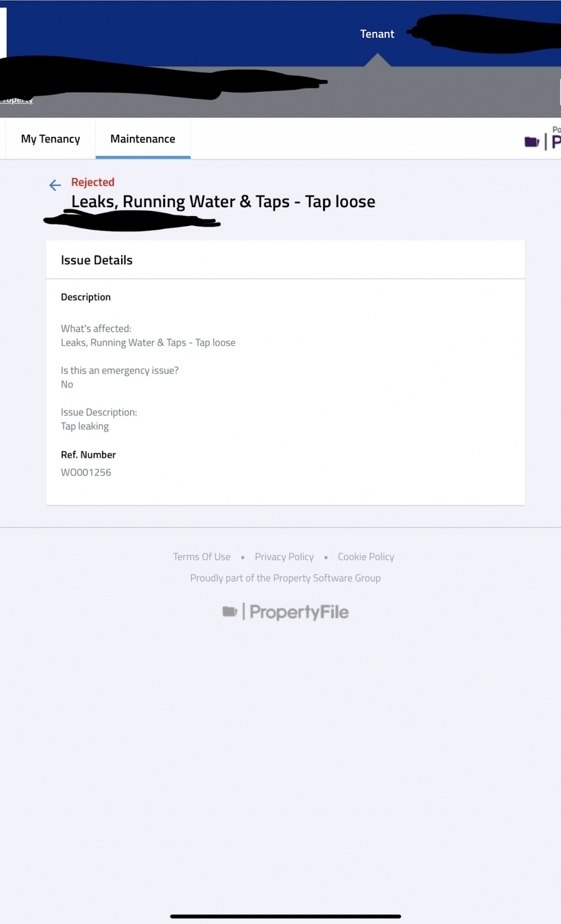Image resolution: width=561 pixels, height=924 pixels.
Task: Click the red Rejected status label
Action: click(x=93, y=182)
